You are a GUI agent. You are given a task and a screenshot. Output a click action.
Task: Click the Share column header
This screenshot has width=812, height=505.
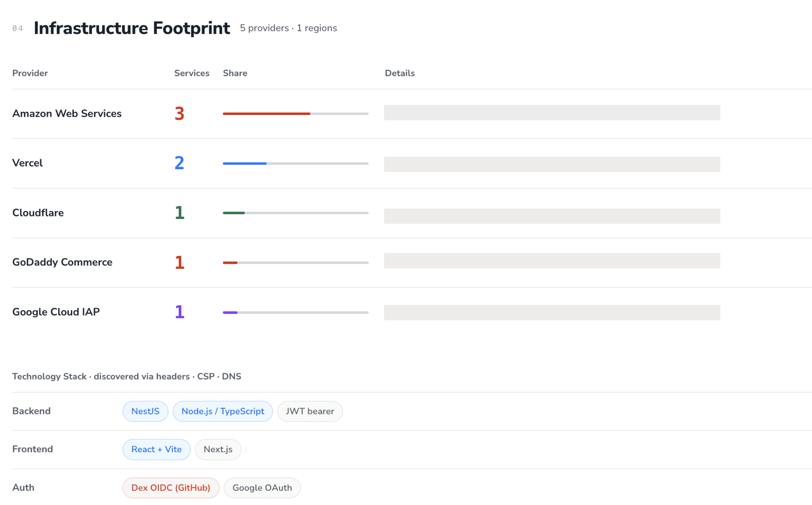[235, 73]
